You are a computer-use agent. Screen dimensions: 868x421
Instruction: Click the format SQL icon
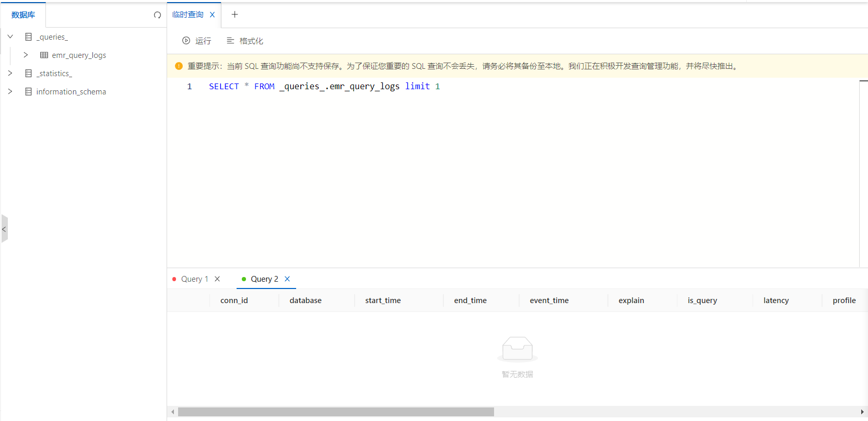tap(230, 41)
